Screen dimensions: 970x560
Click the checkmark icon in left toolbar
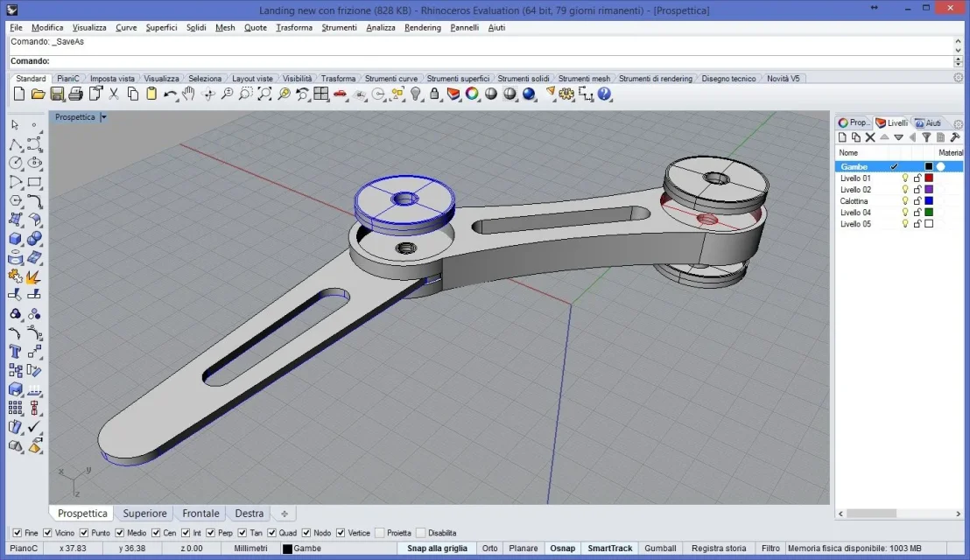(35, 426)
